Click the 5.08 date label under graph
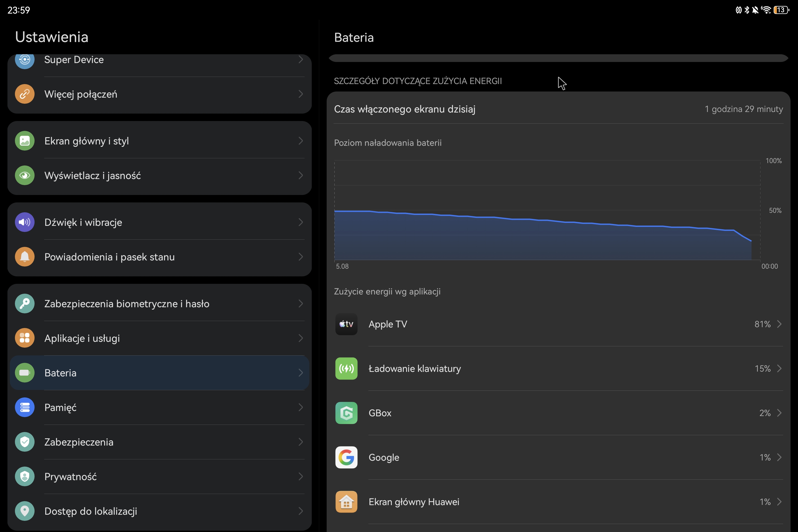Screen dimensions: 798x532 click(x=342, y=266)
